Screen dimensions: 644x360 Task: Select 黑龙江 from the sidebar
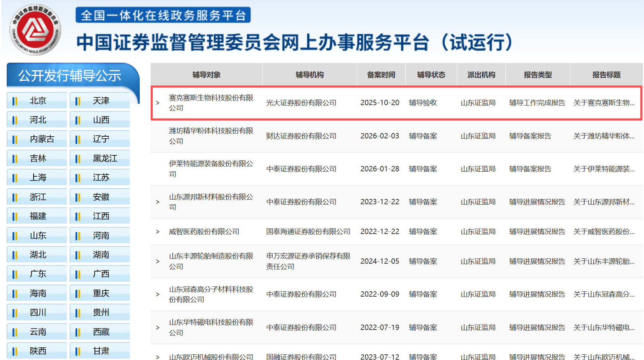tap(105, 159)
